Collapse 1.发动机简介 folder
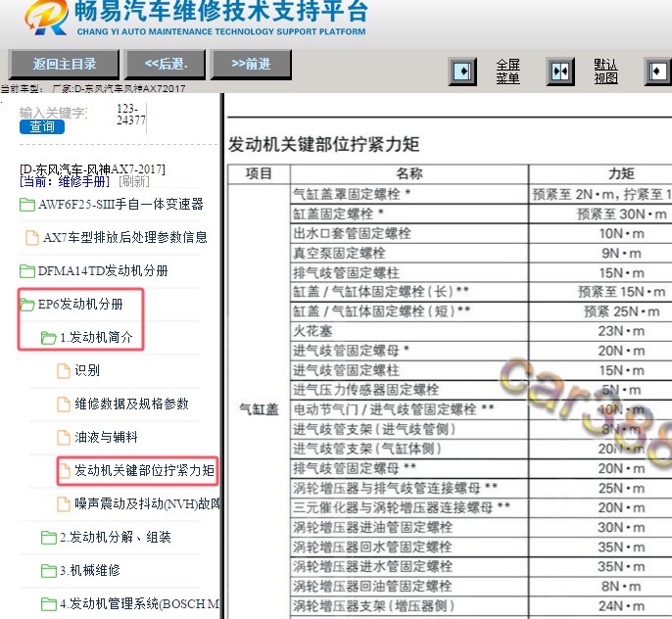Viewport: 672px width, 619px height. (96, 338)
